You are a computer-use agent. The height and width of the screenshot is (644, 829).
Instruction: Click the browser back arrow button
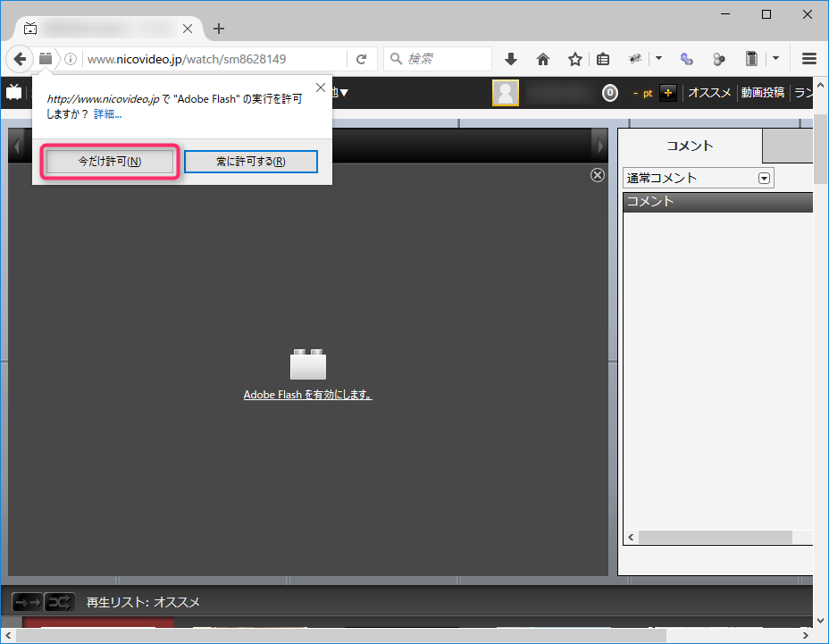tap(19, 59)
